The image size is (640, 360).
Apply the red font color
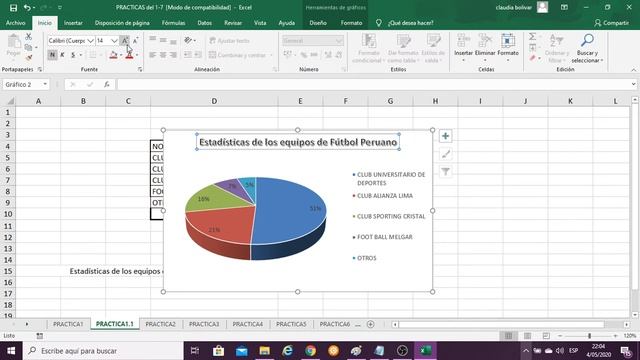coord(129,55)
